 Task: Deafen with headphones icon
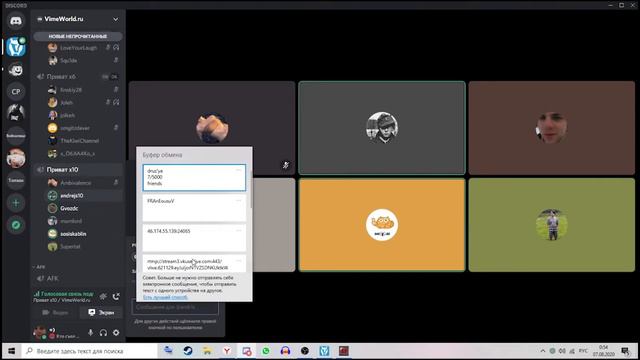103,333
